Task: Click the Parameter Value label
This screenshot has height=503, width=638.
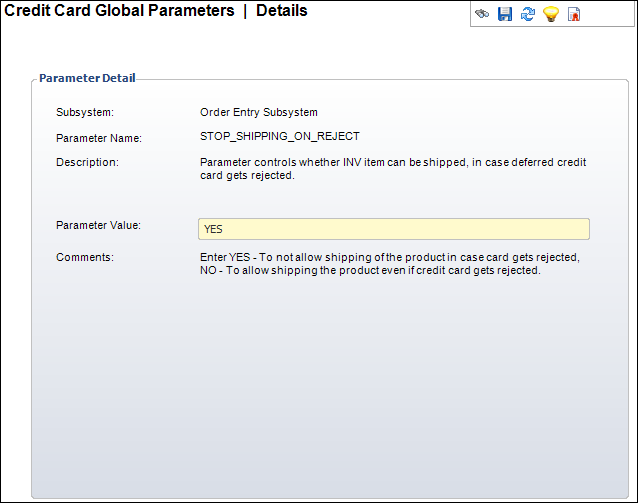Action: click(98, 225)
